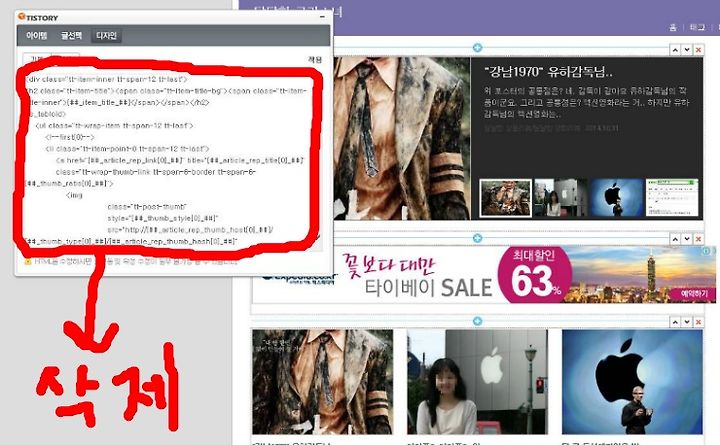
Task: Move the ad banner module up
Action: click(x=675, y=239)
